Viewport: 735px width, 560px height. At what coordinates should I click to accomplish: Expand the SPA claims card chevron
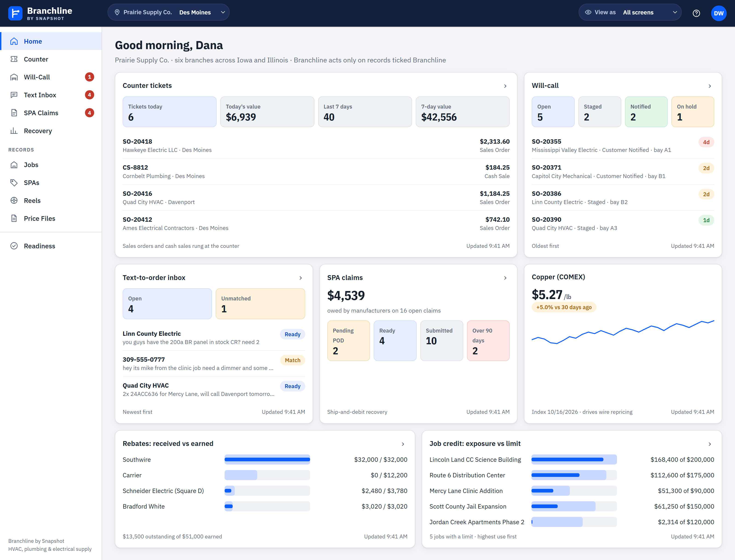point(505,278)
